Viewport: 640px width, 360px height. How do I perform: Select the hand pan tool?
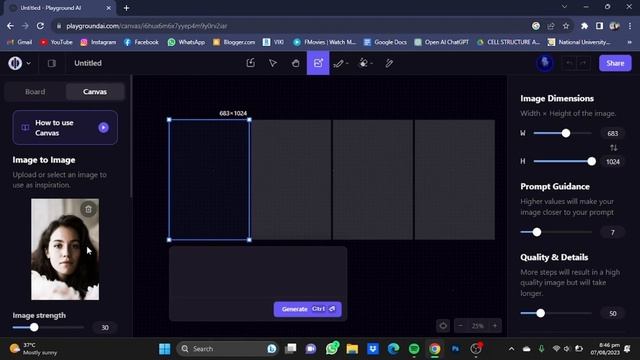point(296,63)
